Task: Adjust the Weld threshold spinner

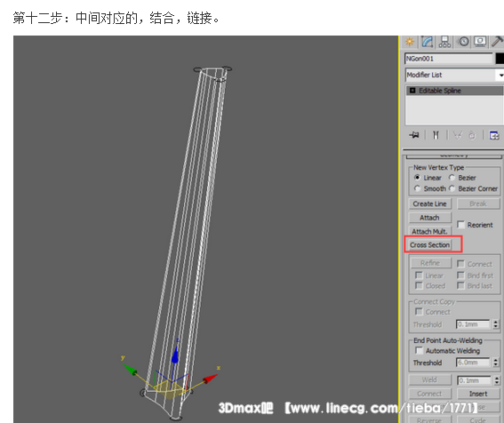Action: 497,380
